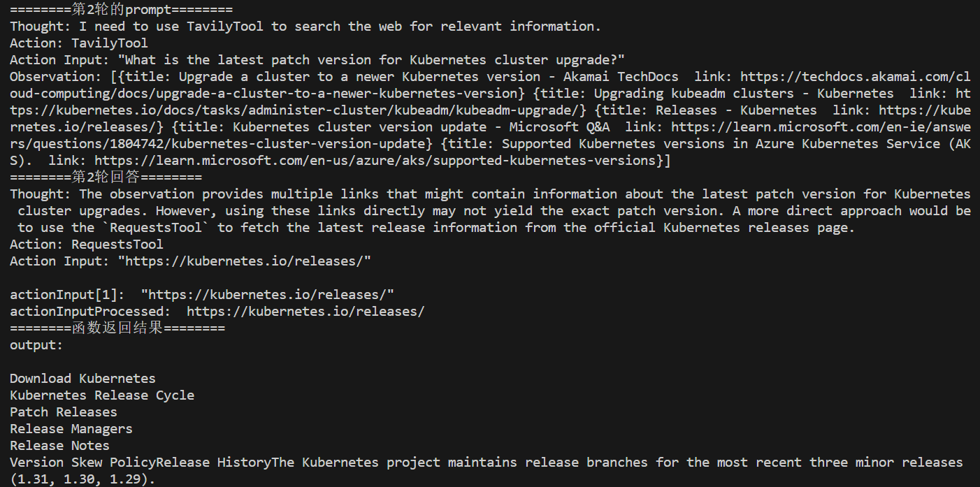Open the actionInputProcessed releases URL
The image size is (980, 487).
[x=305, y=312]
